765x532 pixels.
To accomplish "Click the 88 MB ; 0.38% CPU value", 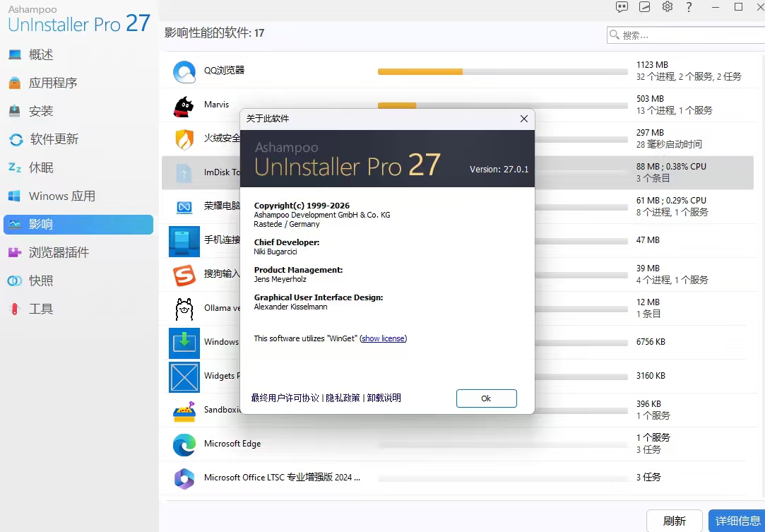I will tap(671, 167).
